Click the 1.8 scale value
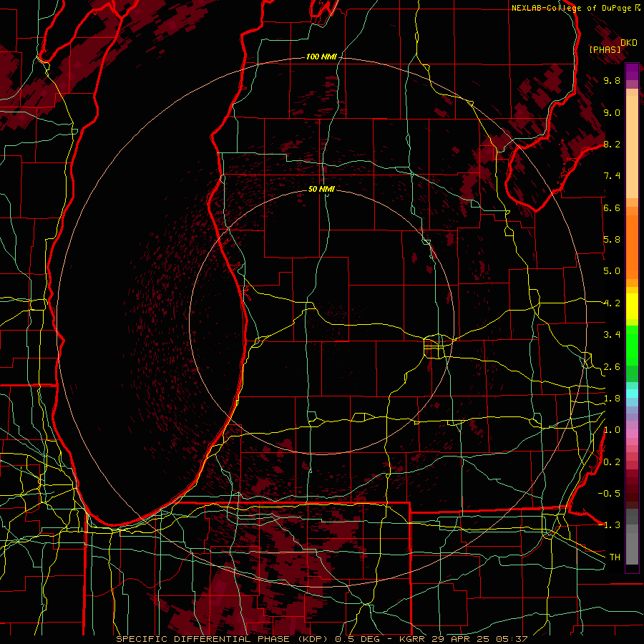 tap(612, 399)
